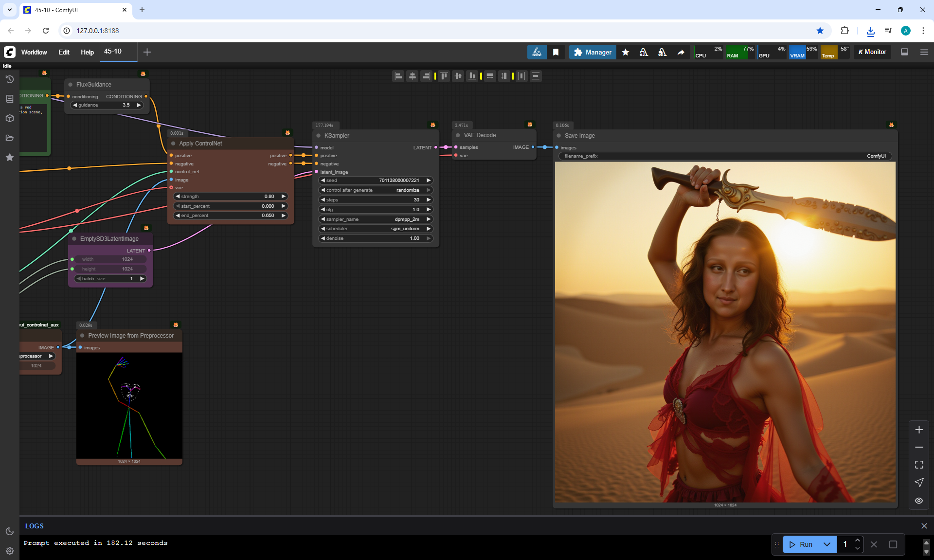Click the pose preview image thumbnail
This screenshot has width=934, height=560.
click(x=129, y=406)
